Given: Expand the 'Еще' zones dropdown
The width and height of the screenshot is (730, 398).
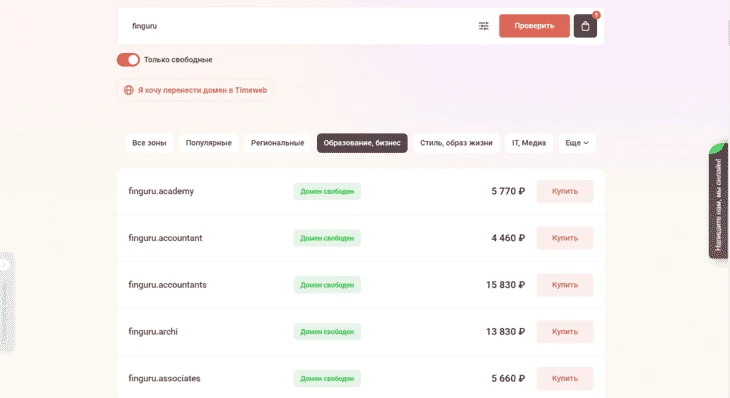Looking at the screenshot, I should click(577, 143).
